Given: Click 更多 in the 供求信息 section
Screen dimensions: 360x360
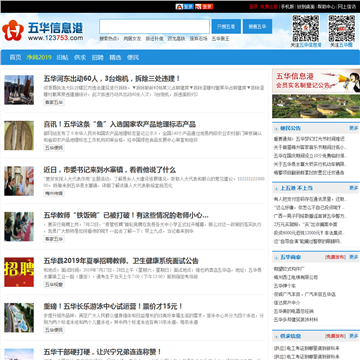Looking at the screenshot, I should (354, 336).
